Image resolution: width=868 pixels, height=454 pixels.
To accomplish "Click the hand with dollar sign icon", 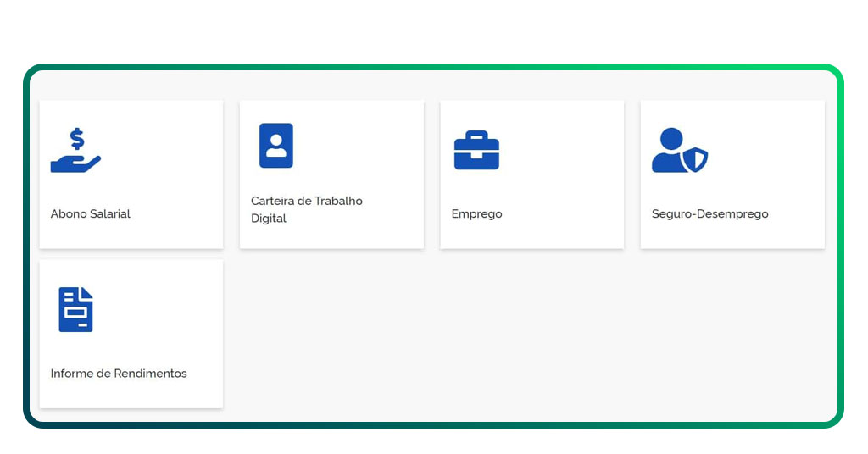I will 75,151.
